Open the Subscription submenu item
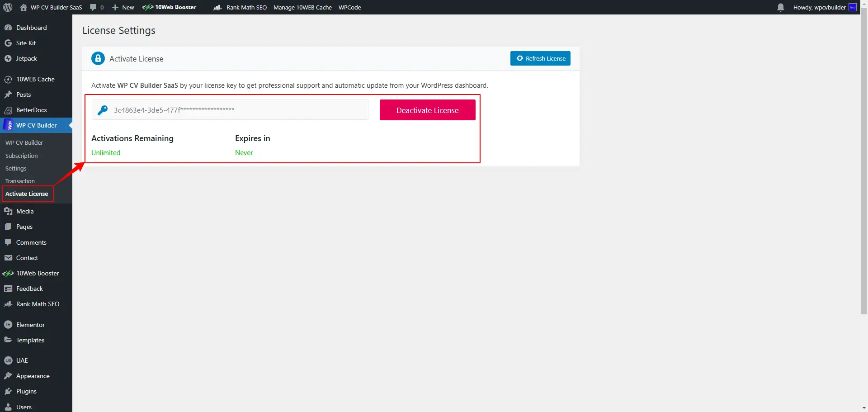 point(21,156)
